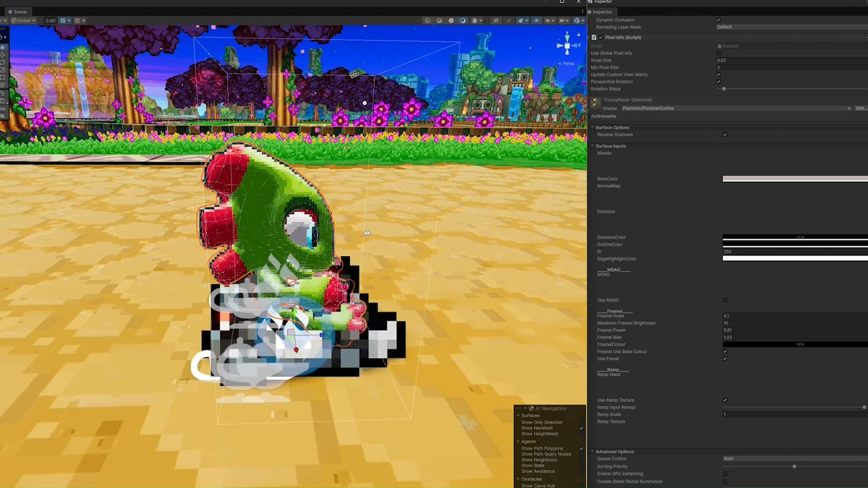Image resolution: width=868 pixels, height=488 pixels.
Task: Open the Scene camera settings icon
Action: point(562,20)
